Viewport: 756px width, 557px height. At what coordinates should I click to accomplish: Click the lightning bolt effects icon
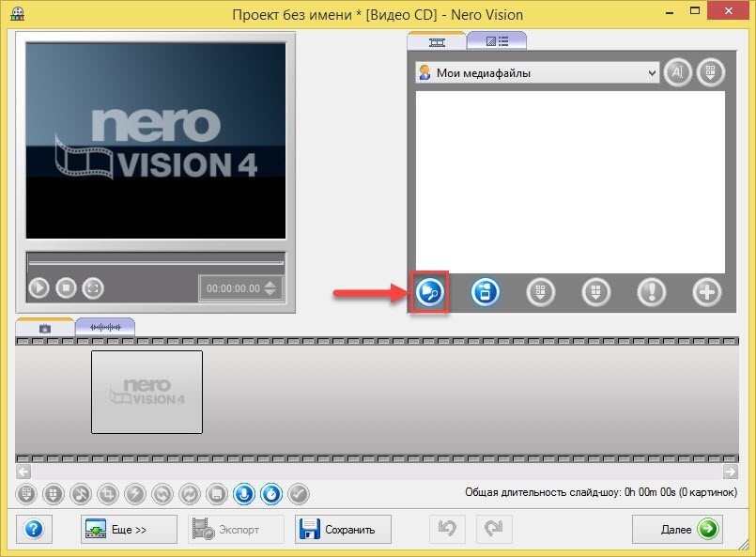(x=135, y=494)
